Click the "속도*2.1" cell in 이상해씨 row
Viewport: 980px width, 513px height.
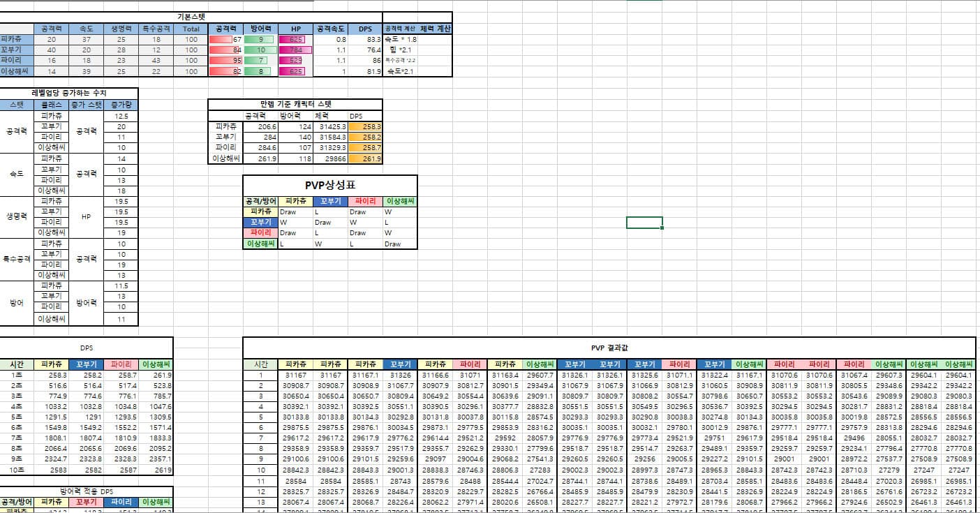tap(400, 71)
